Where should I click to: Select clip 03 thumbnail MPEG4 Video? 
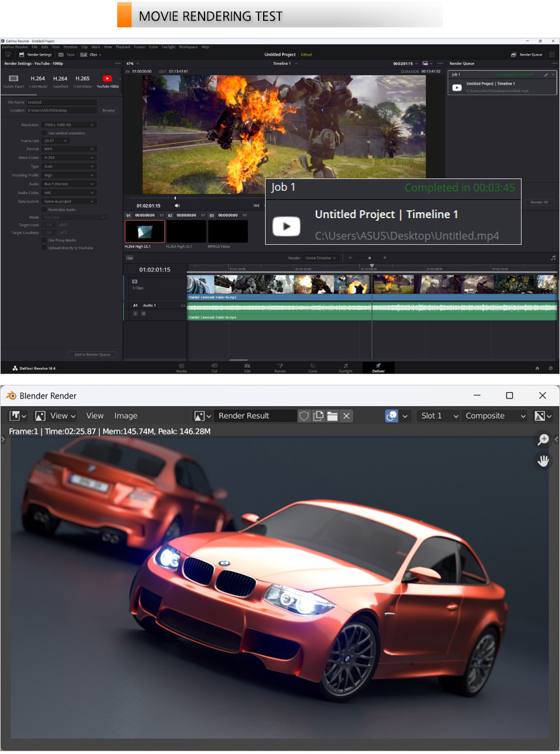tap(227, 231)
